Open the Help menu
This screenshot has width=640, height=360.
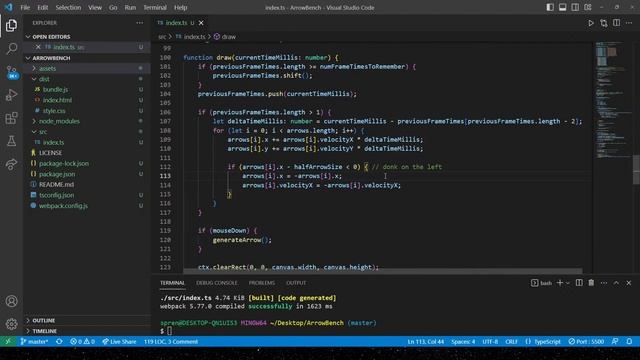[x=180, y=7]
